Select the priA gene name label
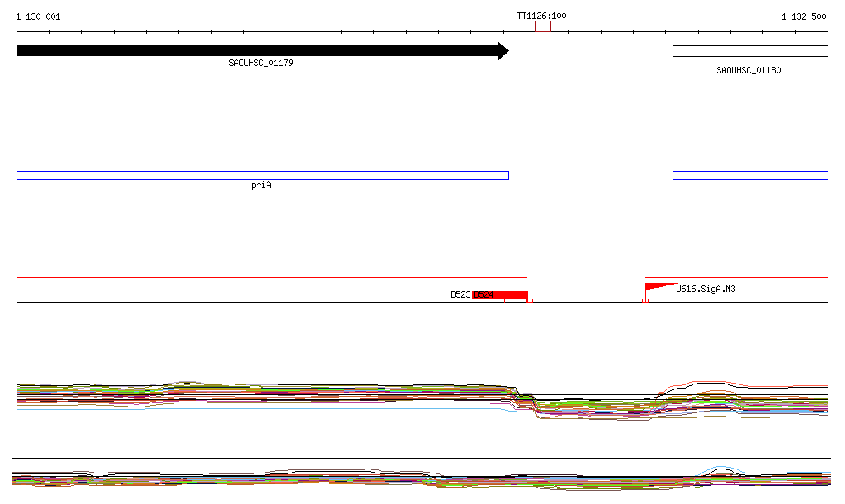Image resolution: width=845 pixels, height=504 pixels. [x=261, y=186]
